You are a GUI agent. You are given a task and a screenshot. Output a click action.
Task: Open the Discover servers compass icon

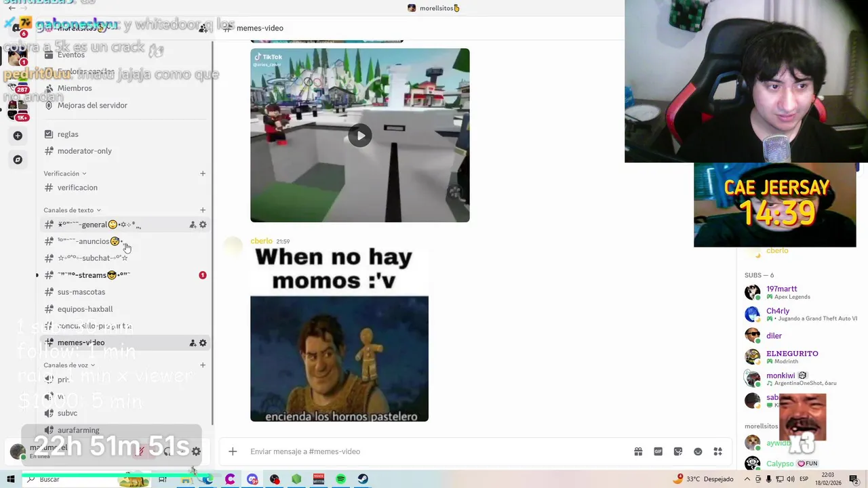(x=18, y=160)
